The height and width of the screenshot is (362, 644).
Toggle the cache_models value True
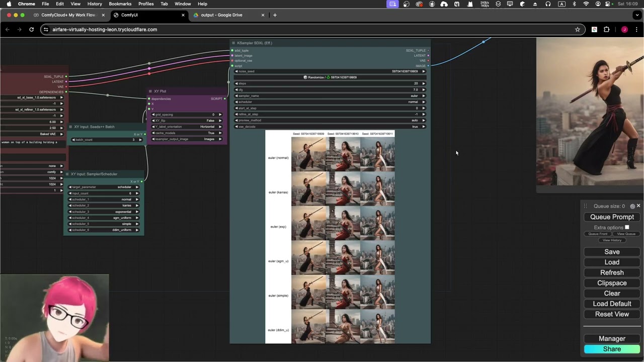pyautogui.click(x=186, y=133)
